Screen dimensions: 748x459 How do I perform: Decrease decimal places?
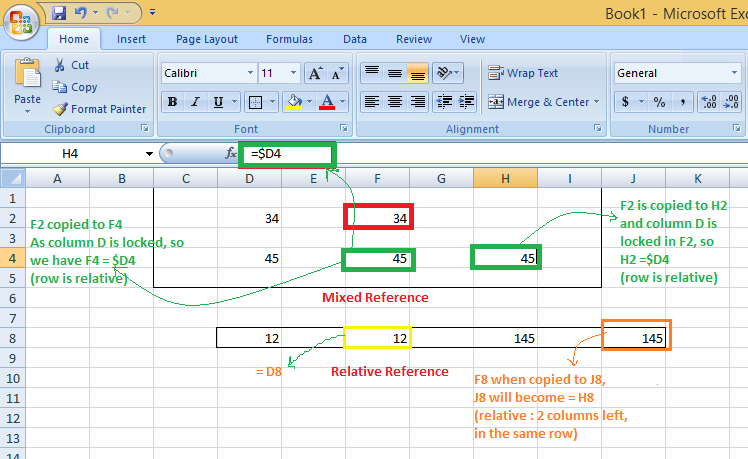(730, 102)
